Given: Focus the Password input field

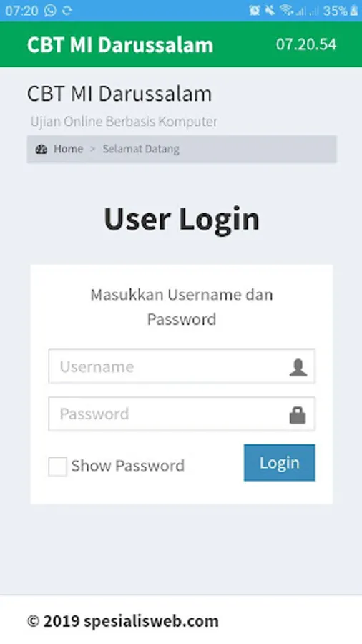Looking at the screenshot, I should tap(182, 414).
